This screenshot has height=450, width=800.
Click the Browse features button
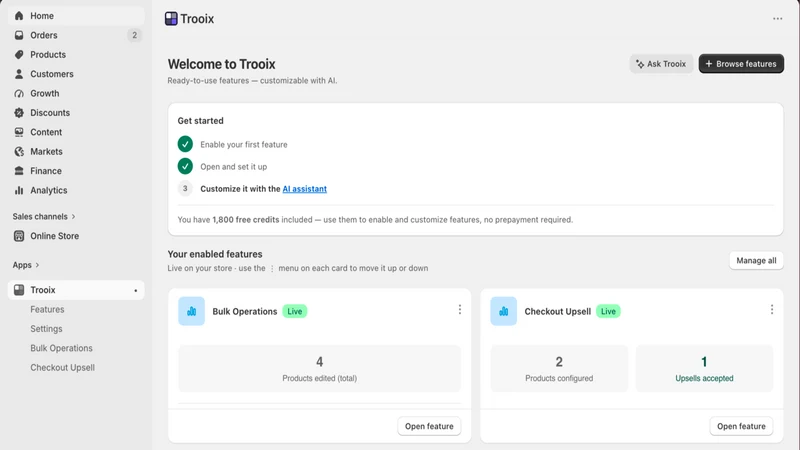coord(741,64)
